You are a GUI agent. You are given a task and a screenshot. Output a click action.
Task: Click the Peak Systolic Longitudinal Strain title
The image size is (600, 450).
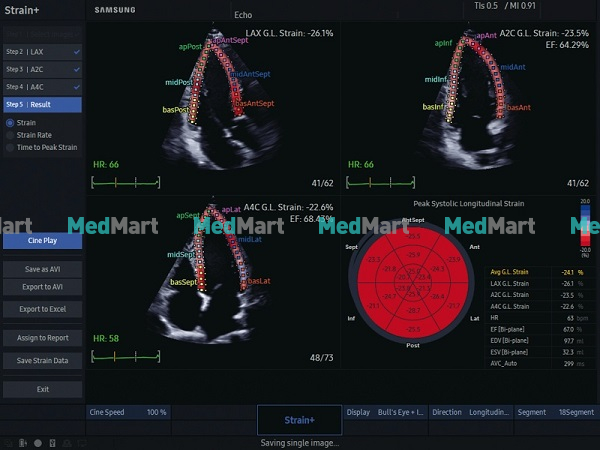[469, 204]
